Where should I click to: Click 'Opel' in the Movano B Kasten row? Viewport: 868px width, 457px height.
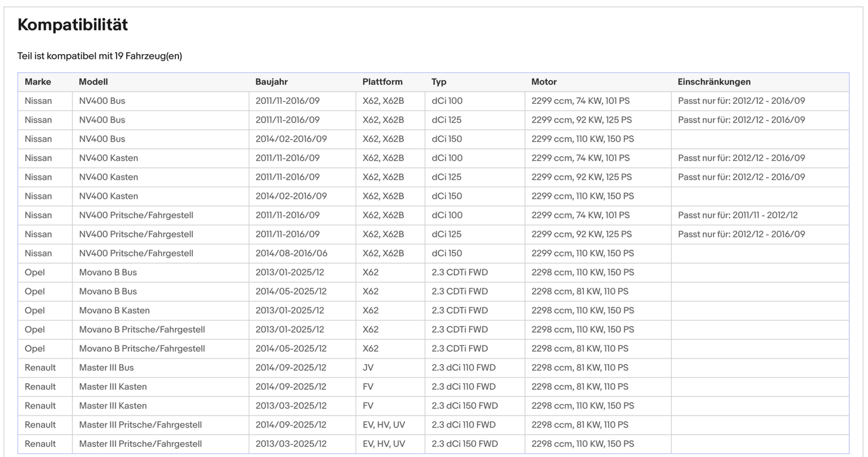(35, 310)
